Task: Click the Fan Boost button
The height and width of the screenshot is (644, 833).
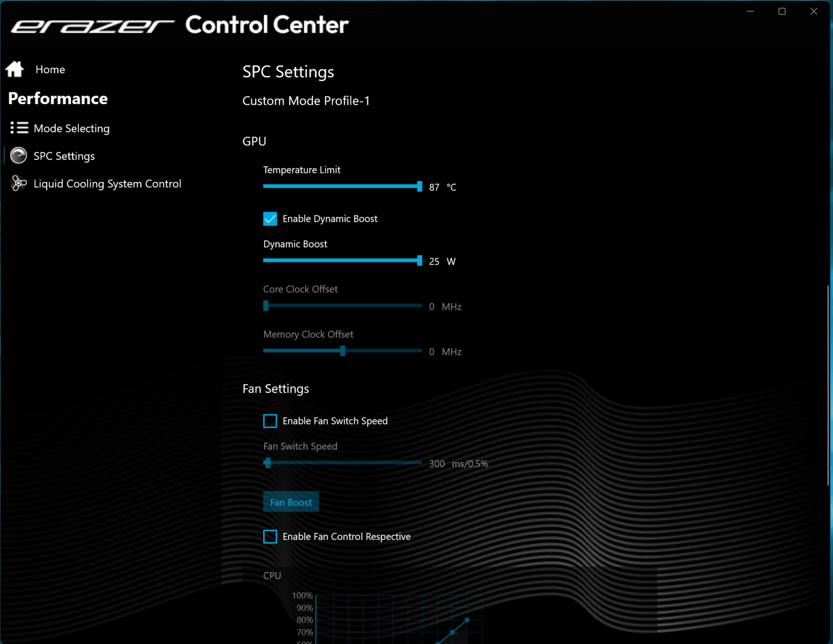Action: click(291, 502)
